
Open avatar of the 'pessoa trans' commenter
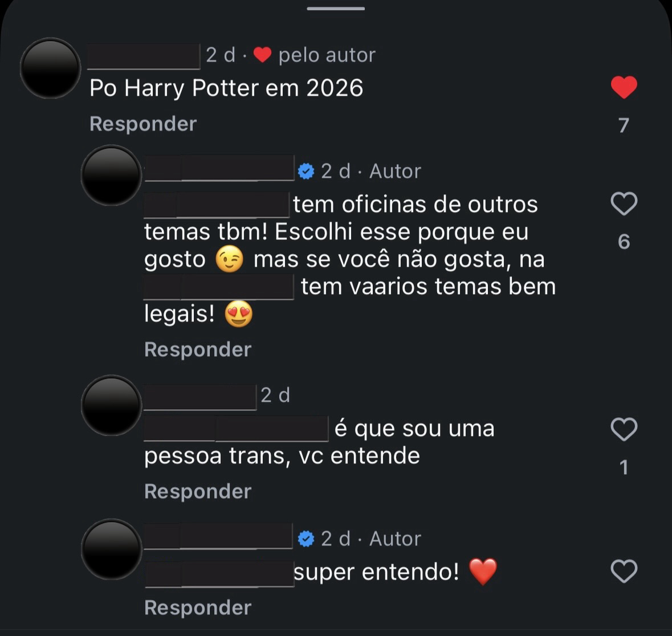click(x=111, y=405)
